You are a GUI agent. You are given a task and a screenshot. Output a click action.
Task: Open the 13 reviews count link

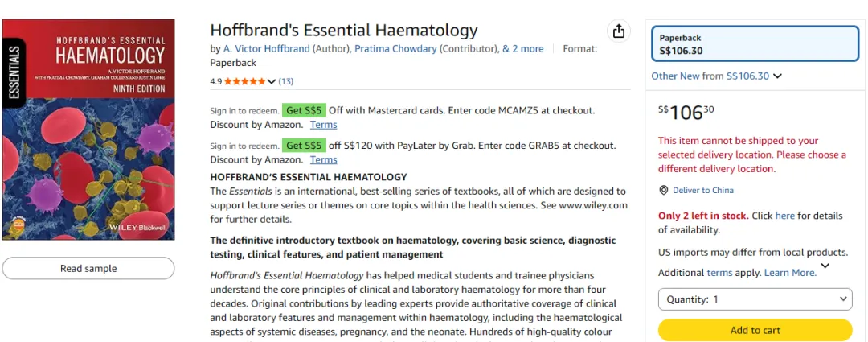coord(285,81)
